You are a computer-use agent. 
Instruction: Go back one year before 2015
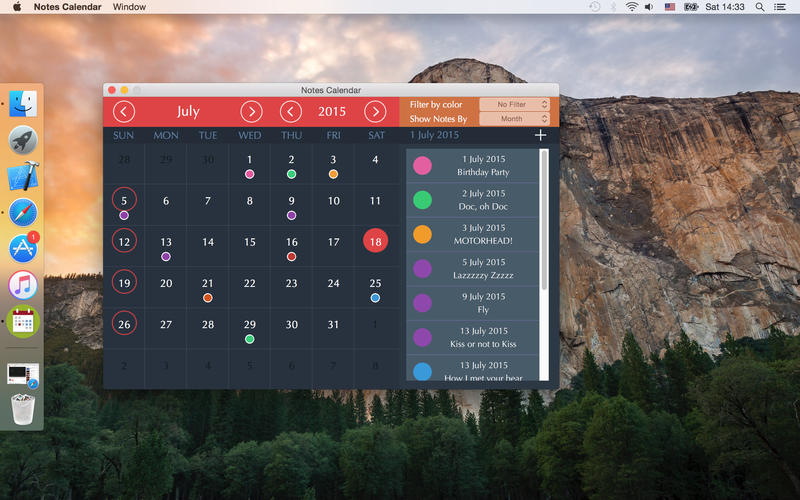click(x=291, y=112)
